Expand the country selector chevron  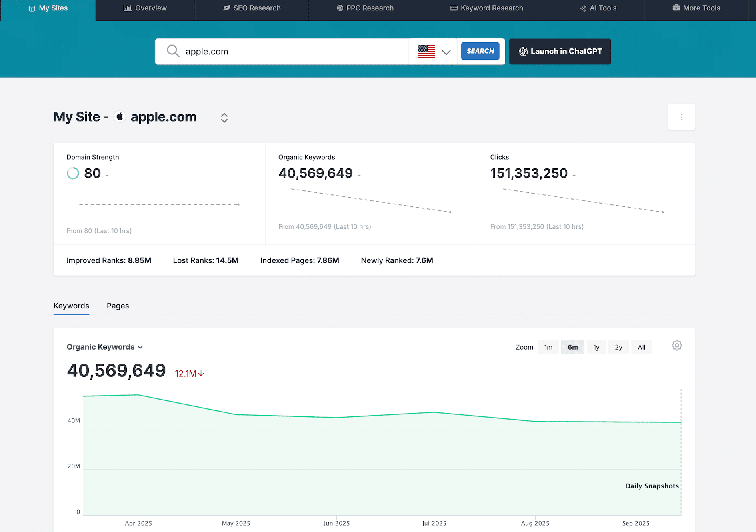tap(446, 52)
